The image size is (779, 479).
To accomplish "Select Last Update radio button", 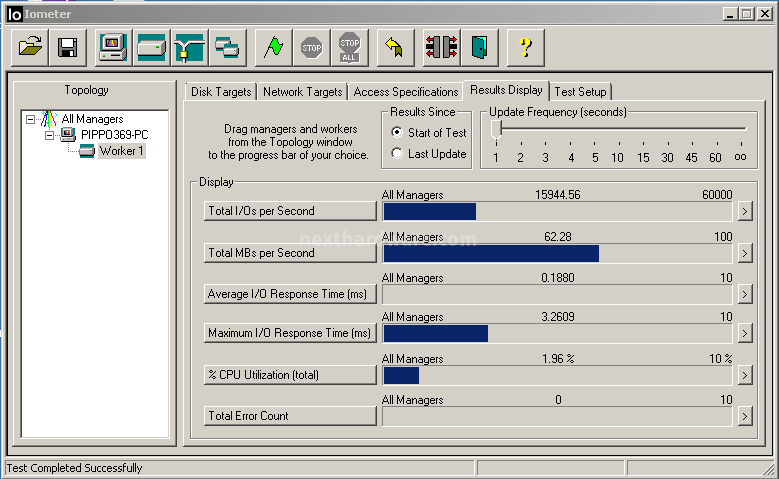I will (396, 154).
